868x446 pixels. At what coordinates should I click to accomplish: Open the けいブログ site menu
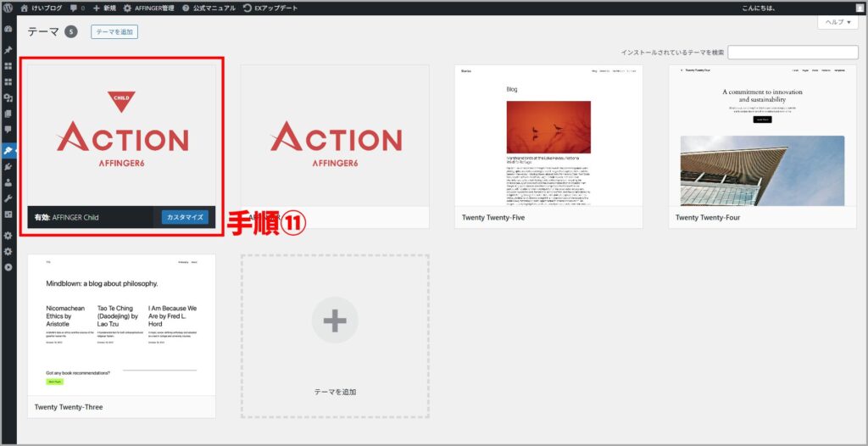pos(41,8)
